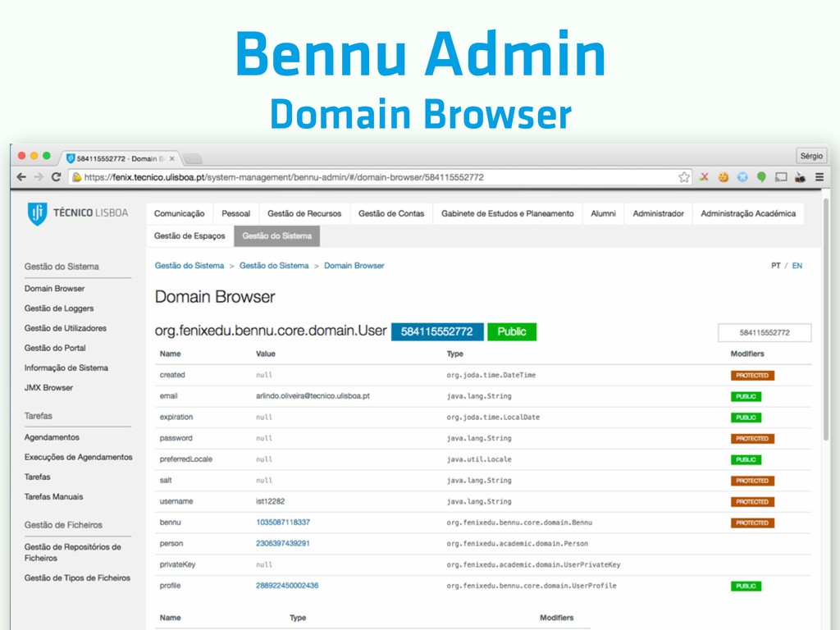Image resolution: width=840 pixels, height=630 pixels.
Task: Click PROTECTED badge in password row
Action: pos(752,439)
